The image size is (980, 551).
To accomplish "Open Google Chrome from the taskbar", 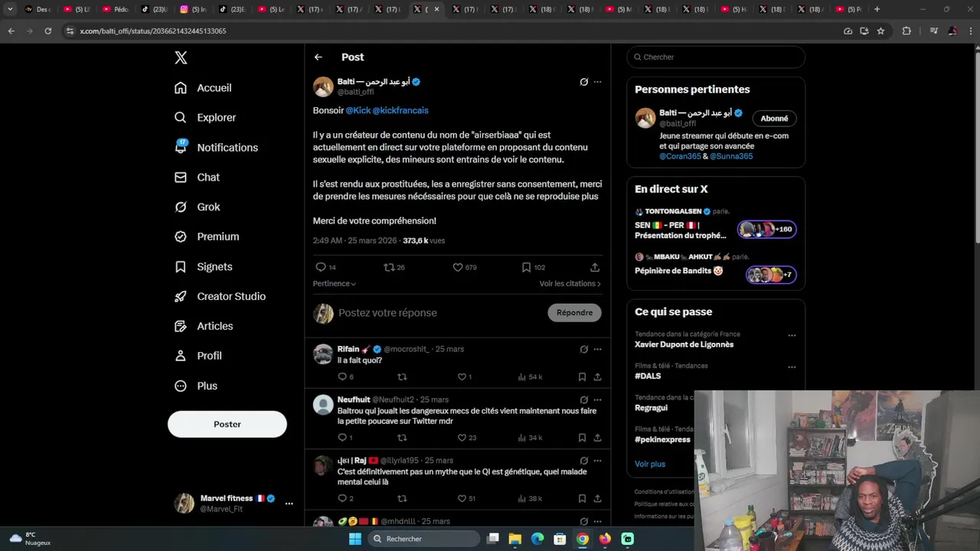I will coord(583,539).
